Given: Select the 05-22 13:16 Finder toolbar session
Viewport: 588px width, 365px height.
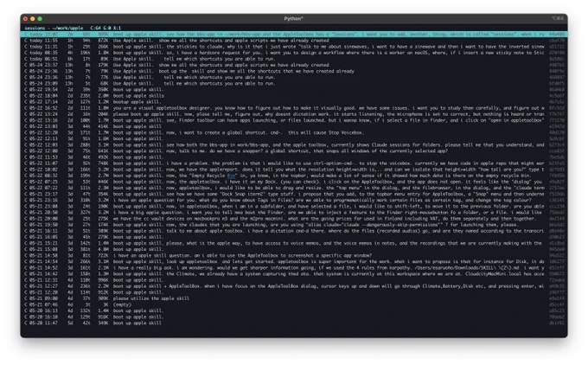Looking at the screenshot, I should (x=294, y=120).
